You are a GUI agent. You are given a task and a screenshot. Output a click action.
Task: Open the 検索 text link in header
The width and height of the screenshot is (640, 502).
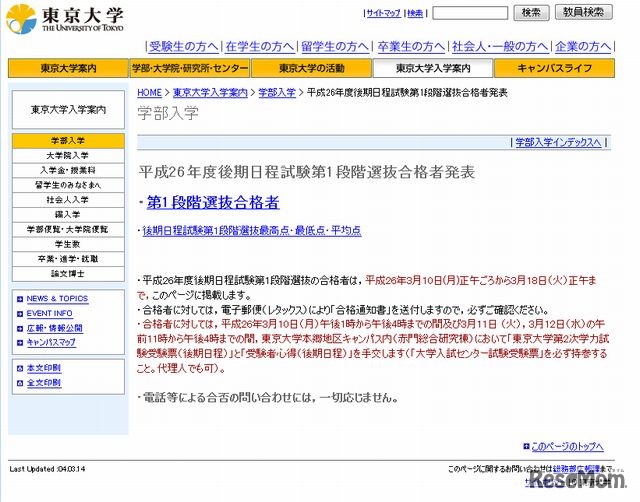415,13
